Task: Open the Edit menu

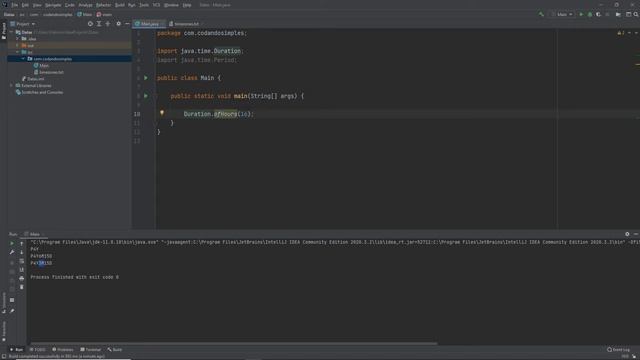Action: [25, 5]
